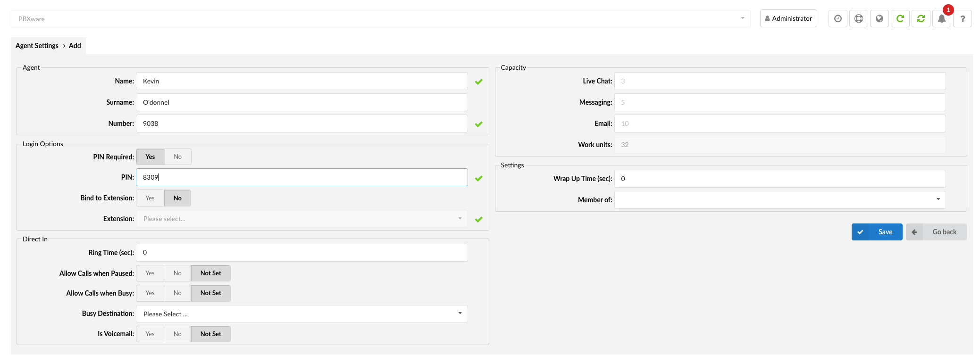Click the Name input field containing Kevin
The image size is (980, 363).
(x=302, y=81)
